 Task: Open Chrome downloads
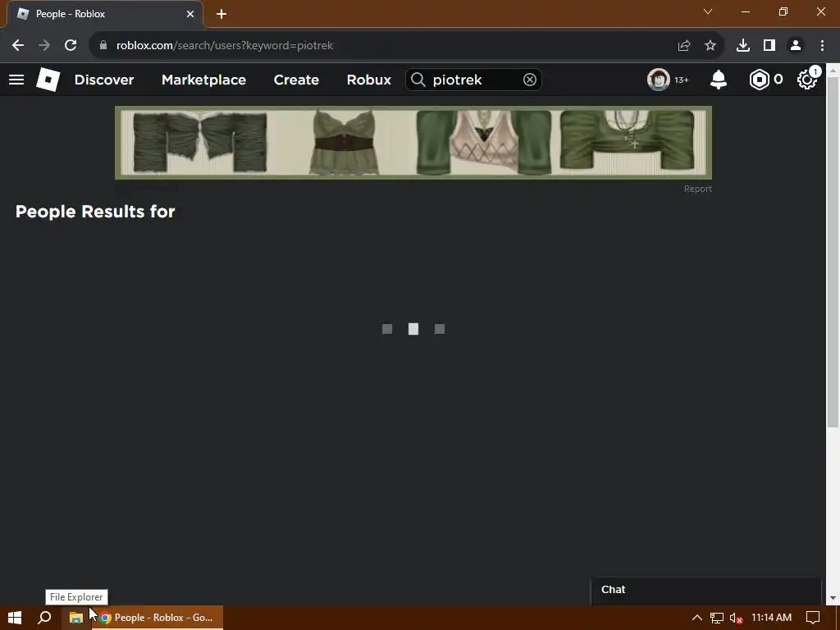743,46
